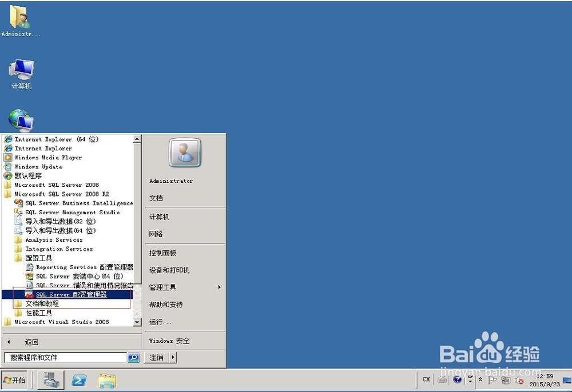Click the 搜索程序和文件 search box
This screenshot has height=392, width=572.
click(x=69, y=357)
